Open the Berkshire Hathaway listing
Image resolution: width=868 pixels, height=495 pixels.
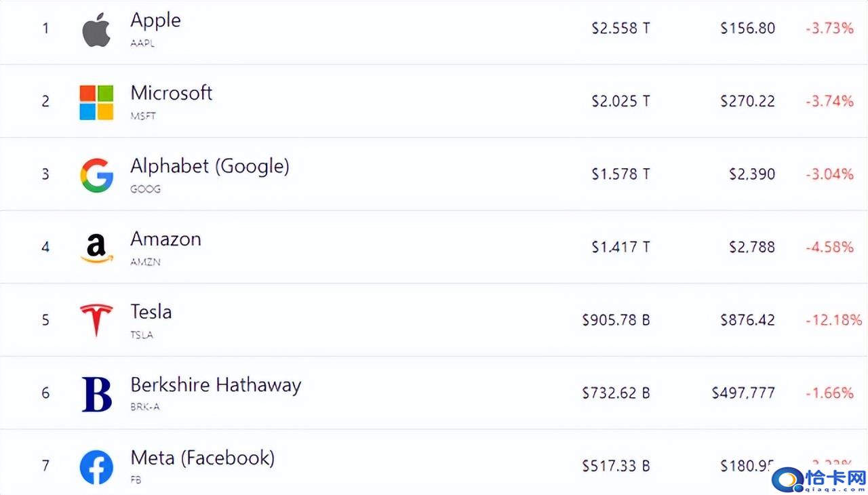(x=216, y=384)
